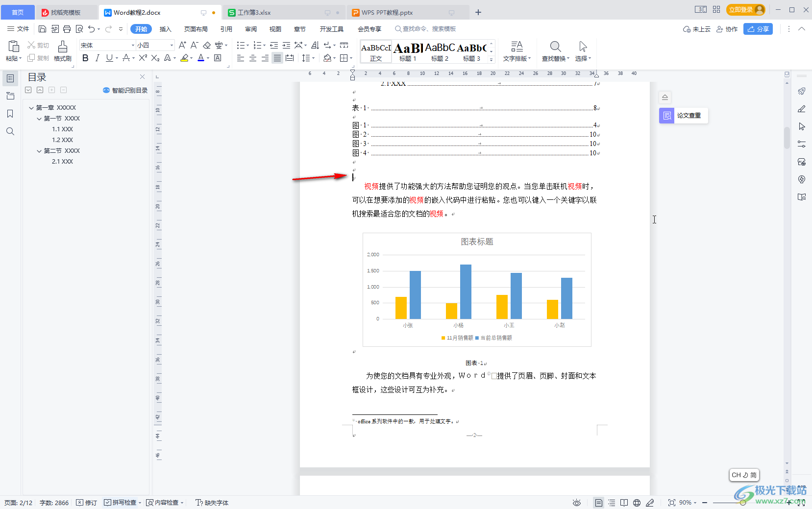Select the 2.1 XXX outline item
Image resolution: width=812 pixels, height=509 pixels.
62,162
